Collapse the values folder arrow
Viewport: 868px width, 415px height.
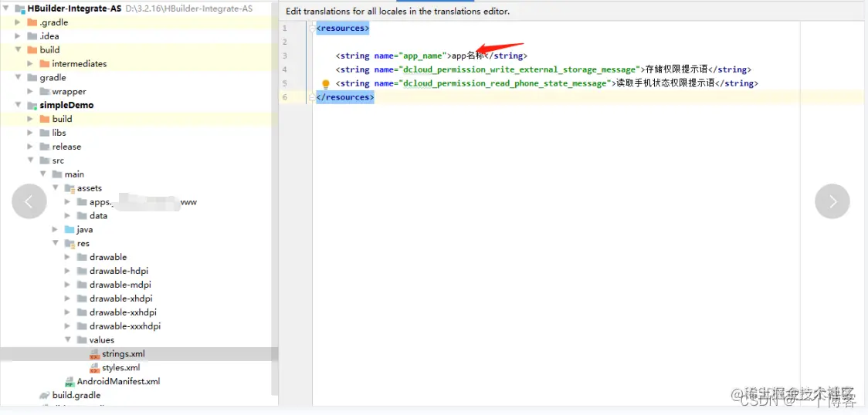(x=67, y=340)
